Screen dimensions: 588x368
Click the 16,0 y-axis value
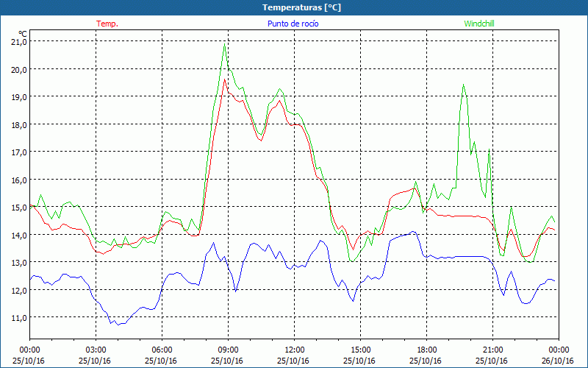[19, 180]
